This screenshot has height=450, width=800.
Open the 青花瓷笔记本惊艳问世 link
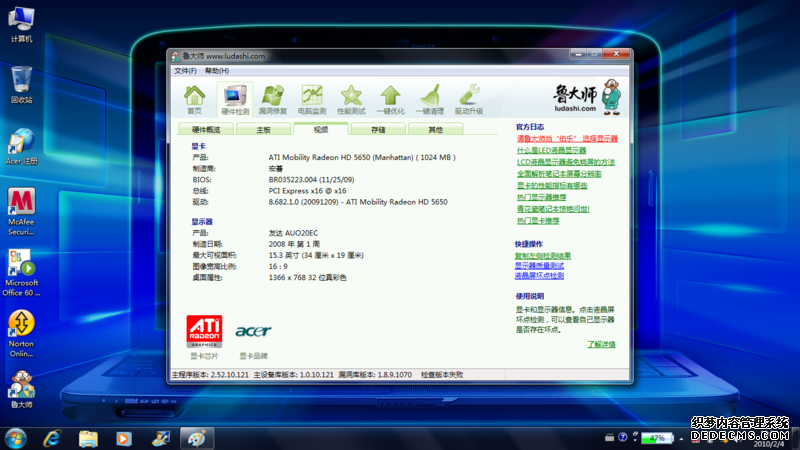(553, 209)
